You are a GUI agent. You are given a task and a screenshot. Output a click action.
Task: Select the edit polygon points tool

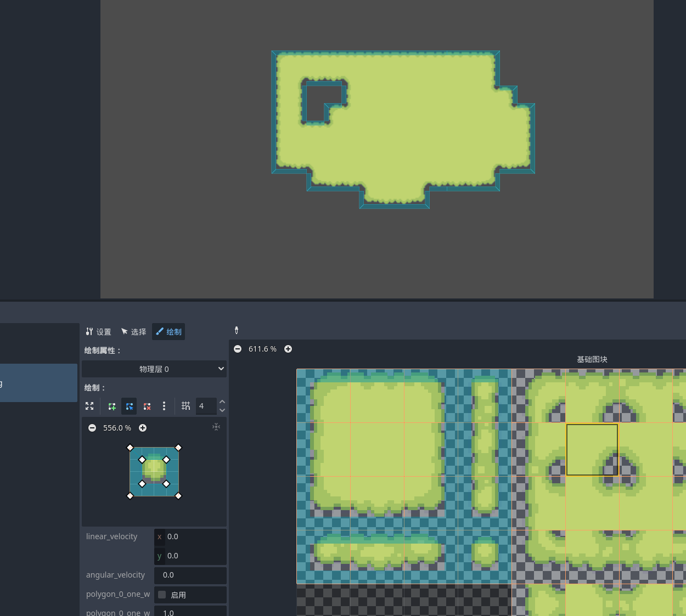[130, 406]
